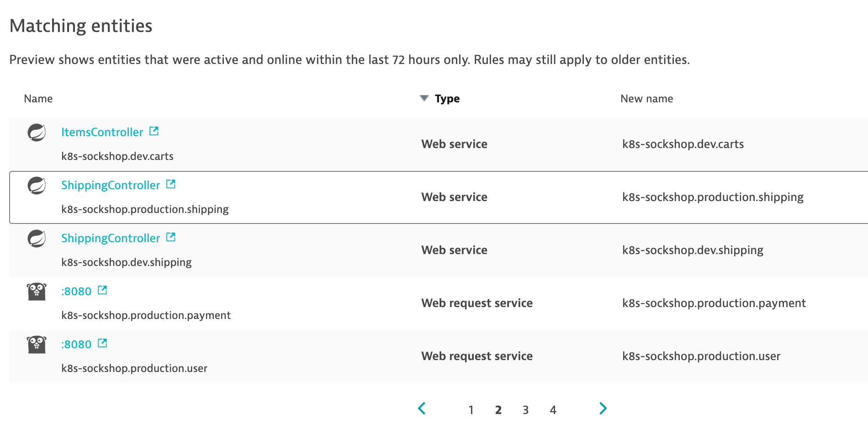The height and width of the screenshot is (425, 868).
Task: Open external link for production.payment :8080
Action: pyautogui.click(x=102, y=291)
